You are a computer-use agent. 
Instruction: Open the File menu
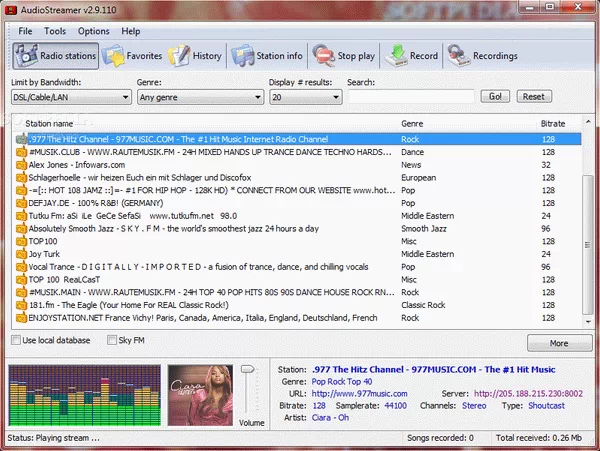[25, 31]
